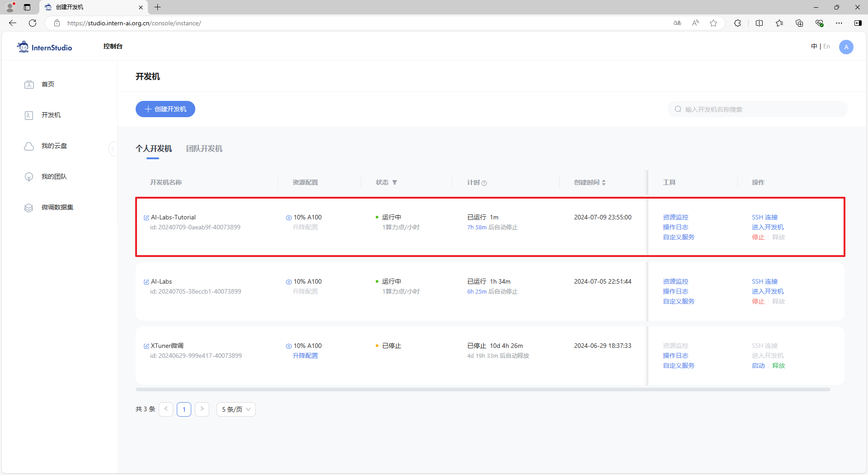Screen dimensions: 868x475
Task: Click the eye icon in AI-Labs row
Action: pos(288,282)
